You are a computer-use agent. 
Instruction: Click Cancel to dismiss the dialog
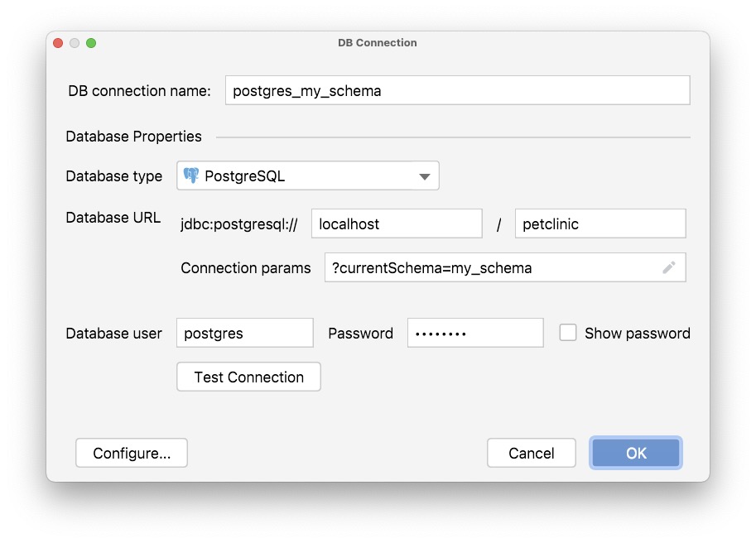[x=531, y=453]
